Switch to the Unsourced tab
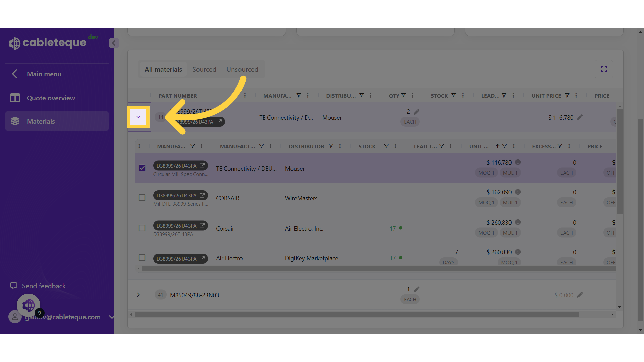The width and height of the screenshot is (644, 362). click(x=242, y=69)
